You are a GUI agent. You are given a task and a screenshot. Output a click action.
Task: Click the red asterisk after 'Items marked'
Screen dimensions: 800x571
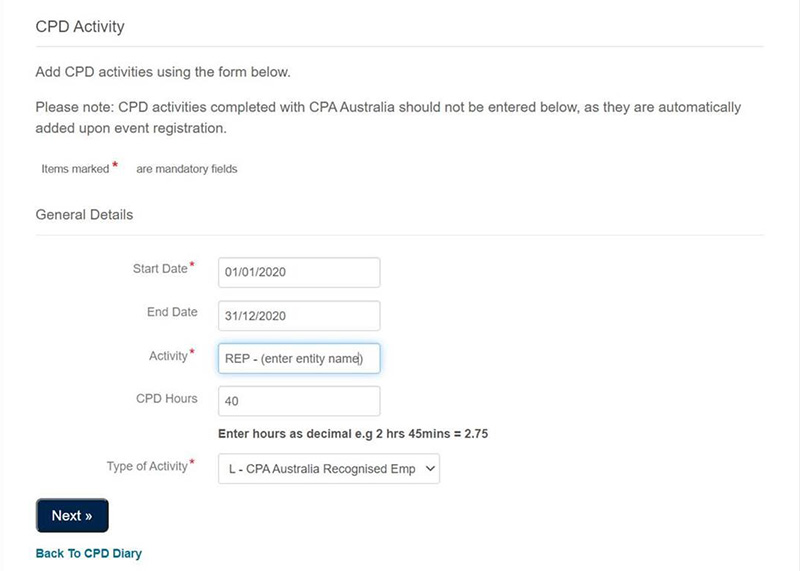click(115, 165)
